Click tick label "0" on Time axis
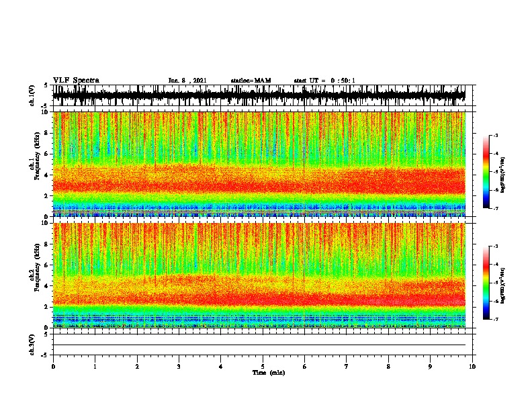 pyautogui.click(x=53, y=367)
